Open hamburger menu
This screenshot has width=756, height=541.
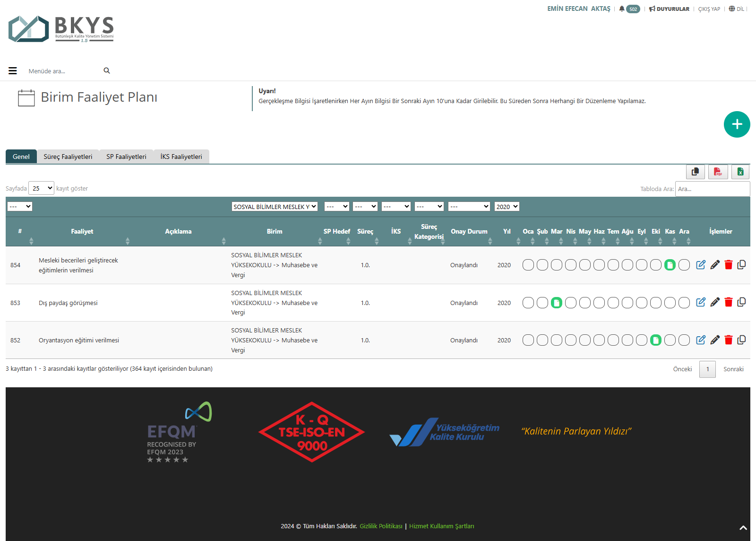coord(13,71)
